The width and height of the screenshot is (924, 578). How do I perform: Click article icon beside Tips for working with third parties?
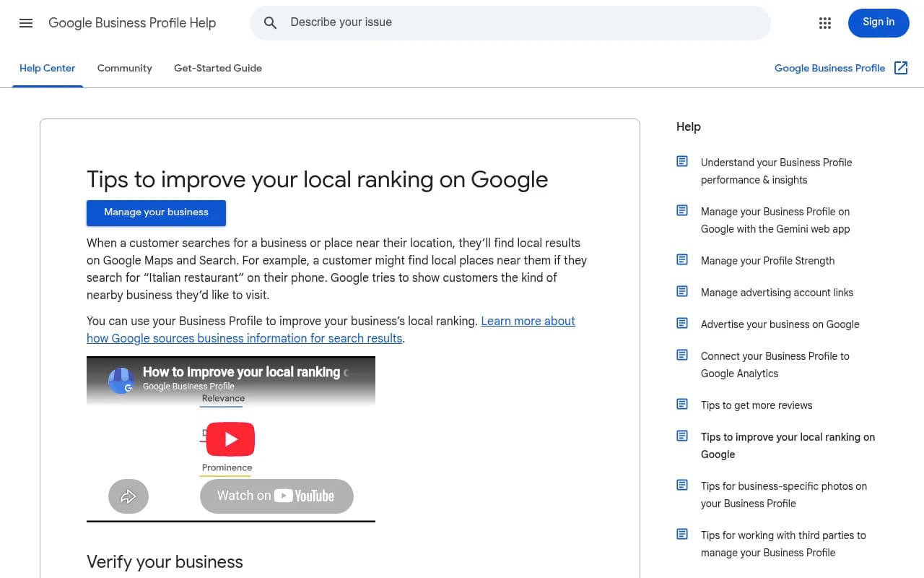click(x=682, y=534)
